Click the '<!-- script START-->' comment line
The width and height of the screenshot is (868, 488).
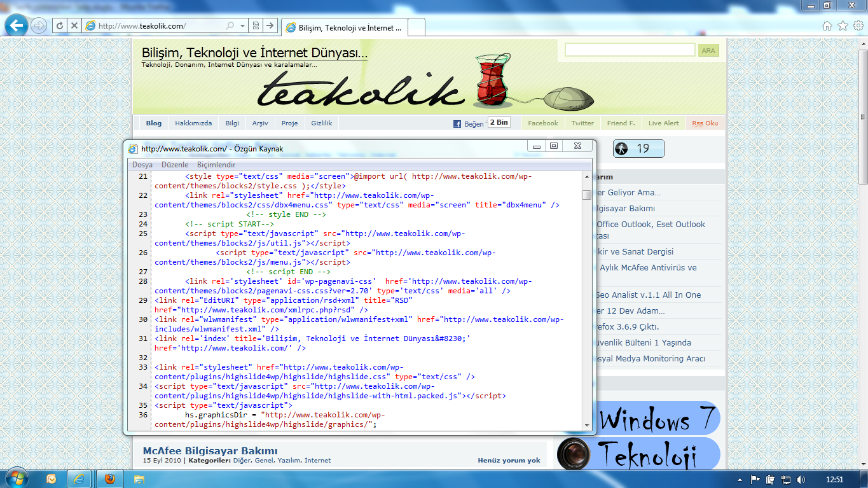coord(230,224)
